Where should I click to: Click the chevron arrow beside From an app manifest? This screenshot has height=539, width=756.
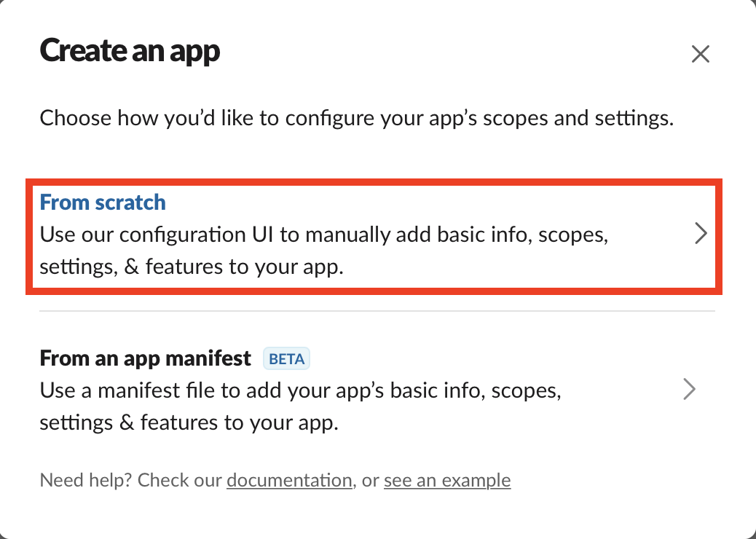[690, 389]
